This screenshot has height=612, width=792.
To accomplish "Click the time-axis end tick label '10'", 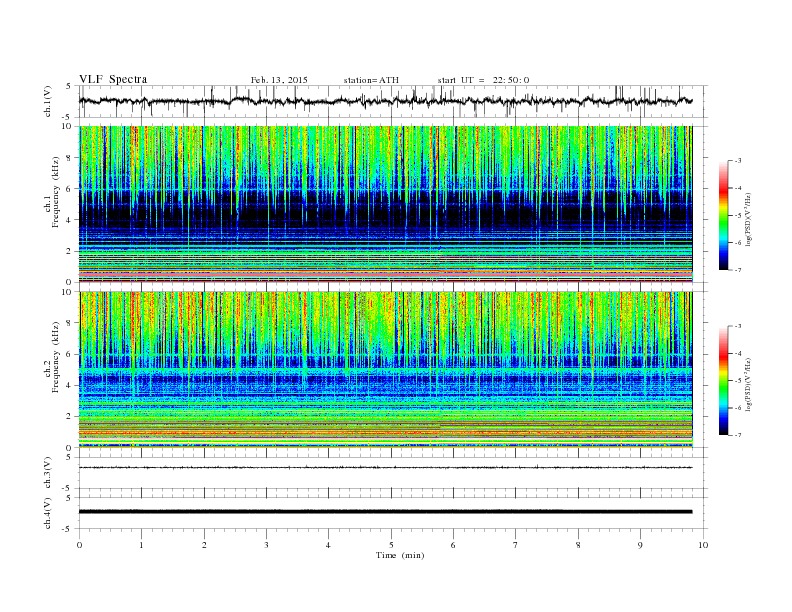I will pyautogui.click(x=703, y=545).
